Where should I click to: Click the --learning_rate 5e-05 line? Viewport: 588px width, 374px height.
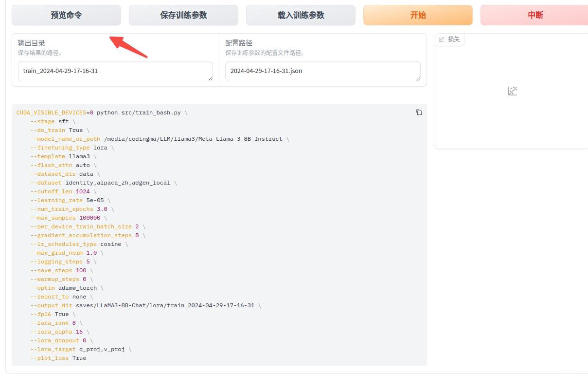pos(71,200)
